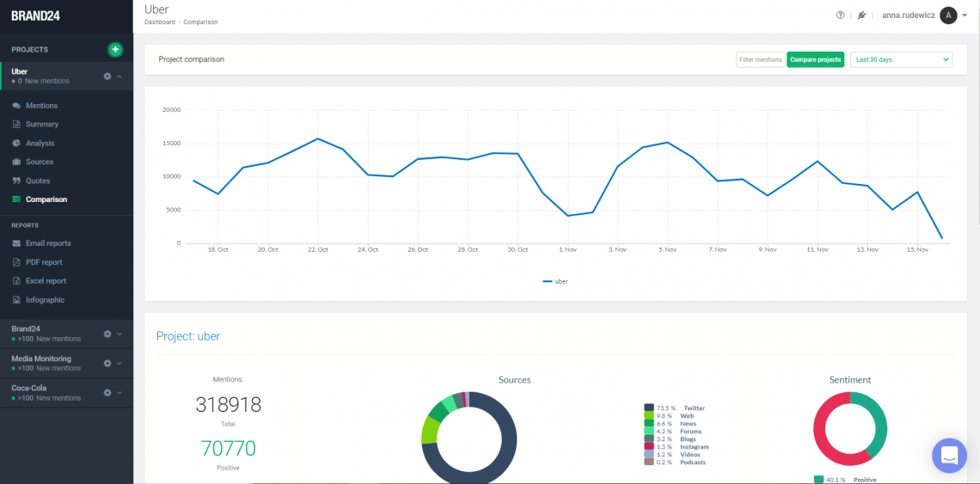Open the chat widget bubble
Image resolution: width=980 pixels, height=484 pixels.
pos(949,456)
